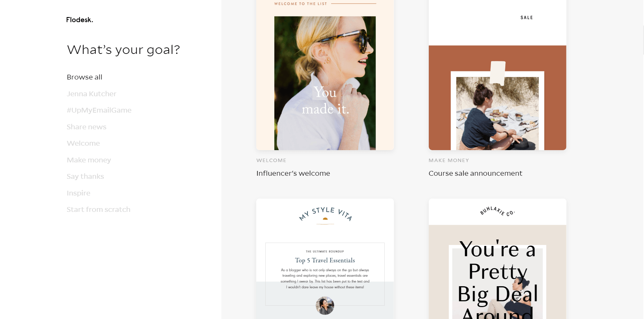Click the blogger avatar photo in travel template

click(325, 305)
